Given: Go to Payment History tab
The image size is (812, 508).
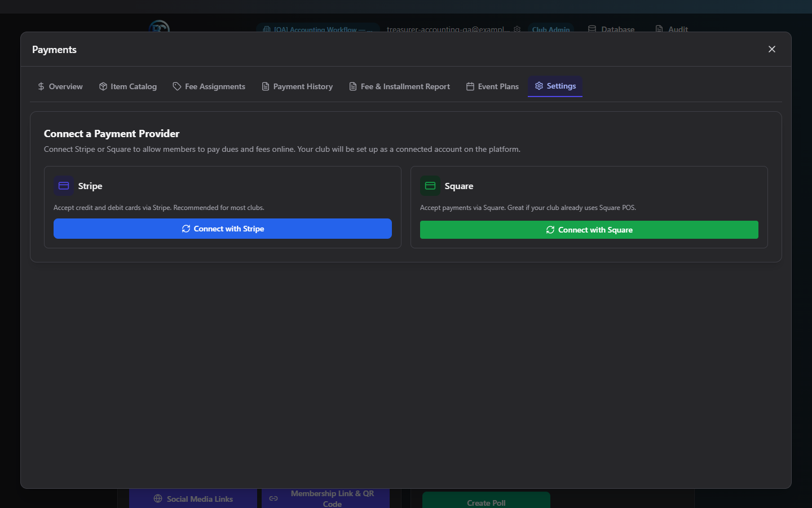Looking at the screenshot, I should pos(297,86).
